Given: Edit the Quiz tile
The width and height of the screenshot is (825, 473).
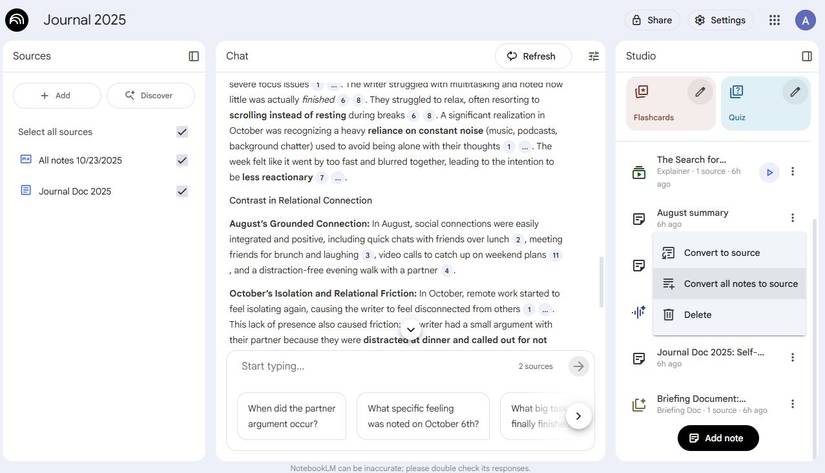Looking at the screenshot, I should click(795, 92).
